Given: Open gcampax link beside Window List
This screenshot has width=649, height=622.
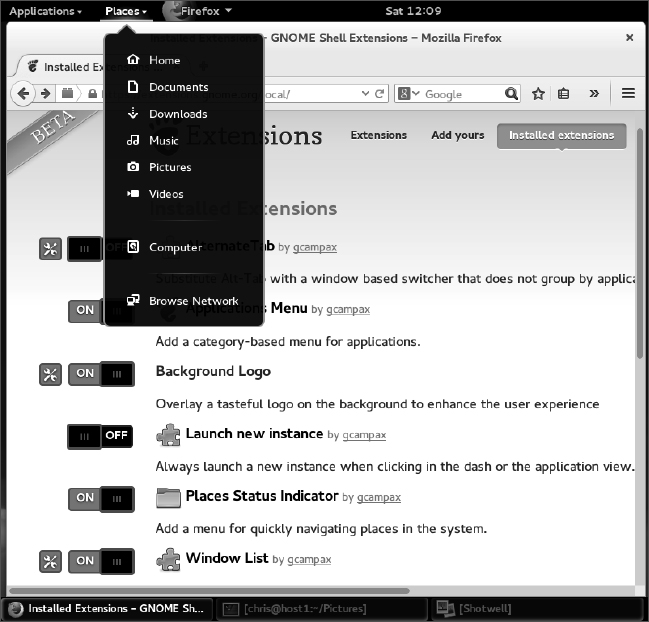Looking at the screenshot, I should pyautogui.click(x=309, y=559).
